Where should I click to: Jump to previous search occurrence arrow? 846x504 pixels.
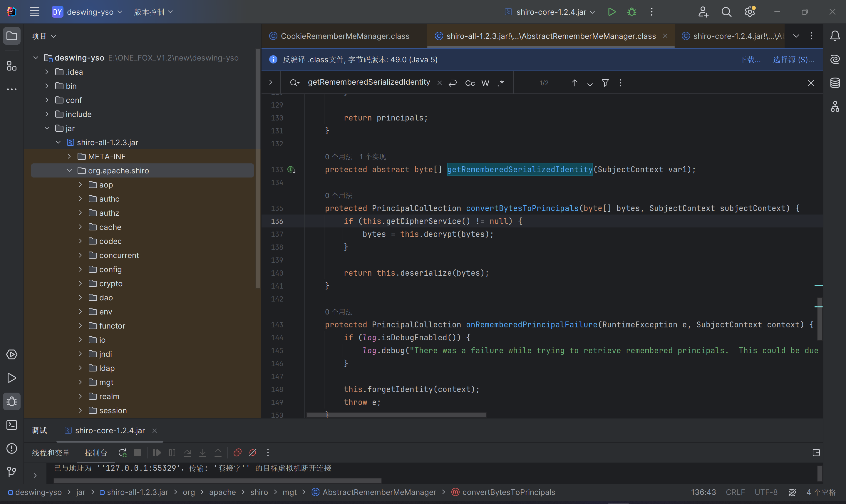tap(574, 83)
